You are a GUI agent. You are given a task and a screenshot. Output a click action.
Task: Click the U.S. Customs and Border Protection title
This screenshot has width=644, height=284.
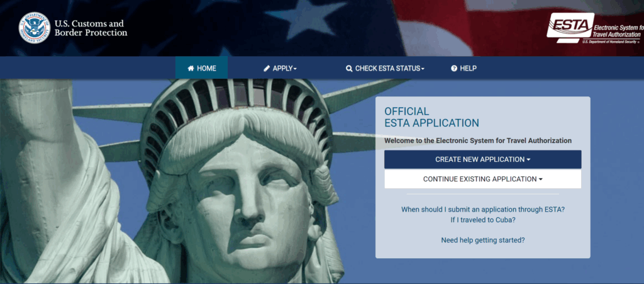coord(91,28)
